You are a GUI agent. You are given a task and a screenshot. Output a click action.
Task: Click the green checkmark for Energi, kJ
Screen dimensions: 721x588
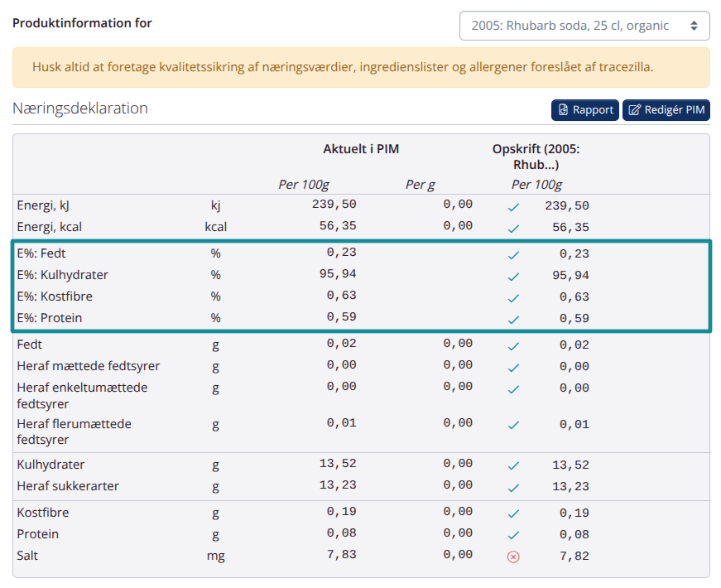point(513,206)
